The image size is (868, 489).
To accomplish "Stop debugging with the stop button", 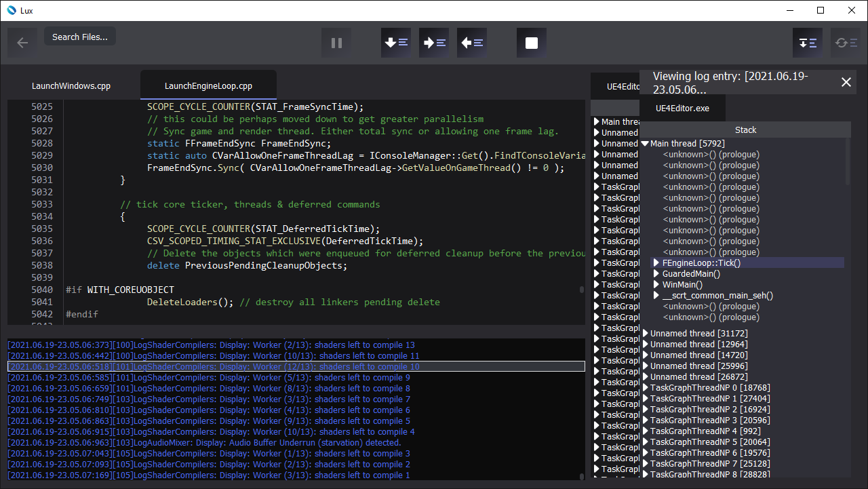I will [532, 43].
